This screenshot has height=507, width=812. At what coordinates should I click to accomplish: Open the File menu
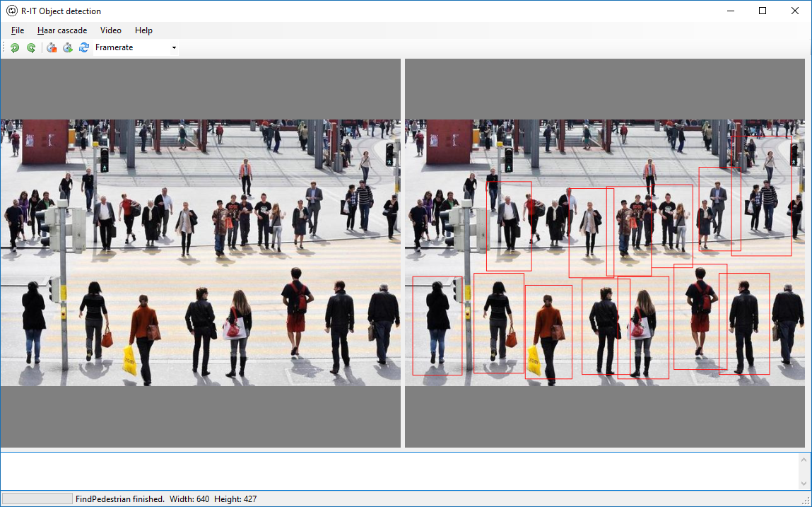pyautogui.click(x=18, y=30)
